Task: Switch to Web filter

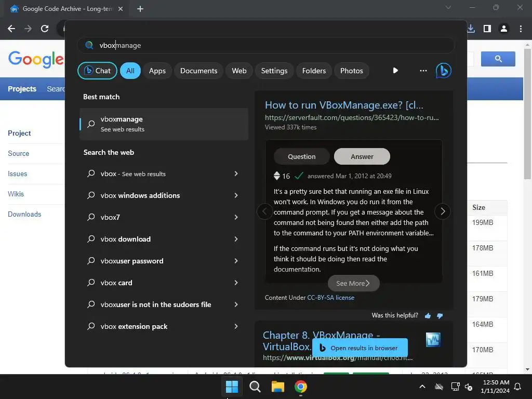Action: tap(239, 71)
